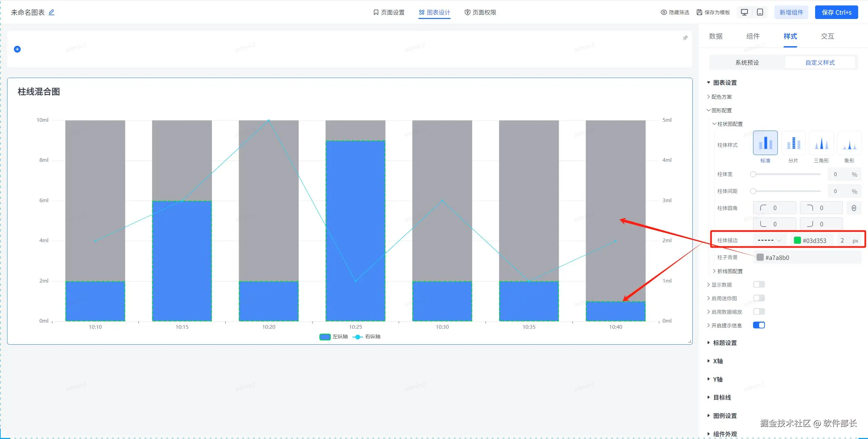Select the 分片 bar style icon
Image resolution: width=868 pixels, height=439 pixels.
(x=793, y=143)
